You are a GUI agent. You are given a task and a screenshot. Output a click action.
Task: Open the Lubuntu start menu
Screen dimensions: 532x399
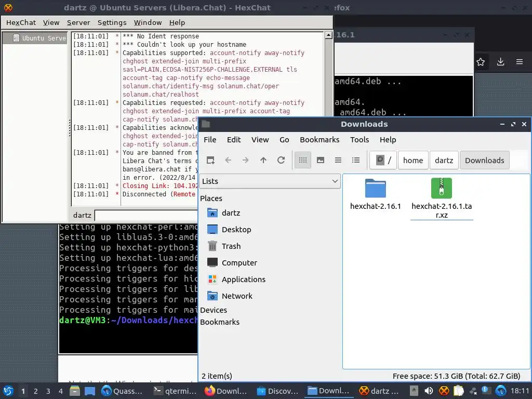[8, 391]
